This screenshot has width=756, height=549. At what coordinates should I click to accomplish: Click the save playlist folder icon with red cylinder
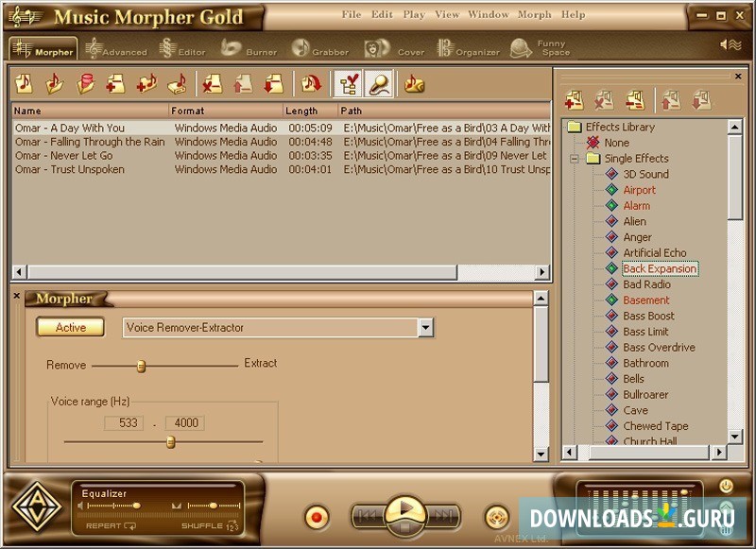tap(85, 84)
